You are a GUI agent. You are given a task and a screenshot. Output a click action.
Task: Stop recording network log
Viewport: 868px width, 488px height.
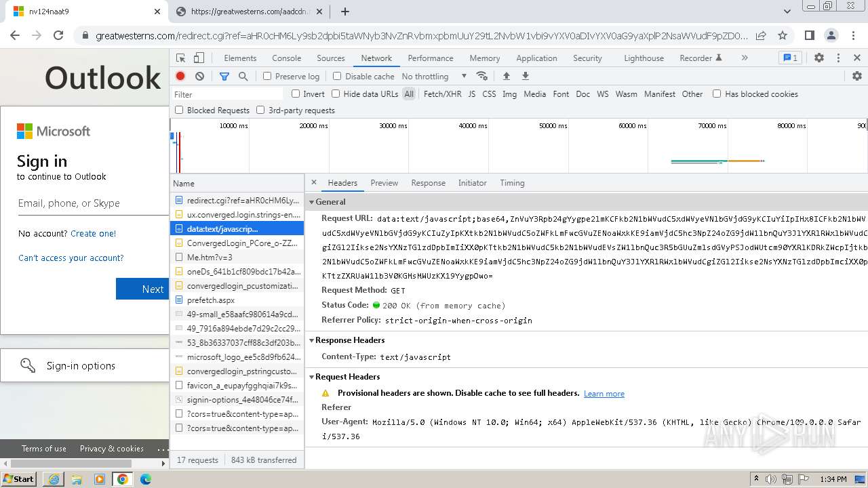click(x=180, y=77)
